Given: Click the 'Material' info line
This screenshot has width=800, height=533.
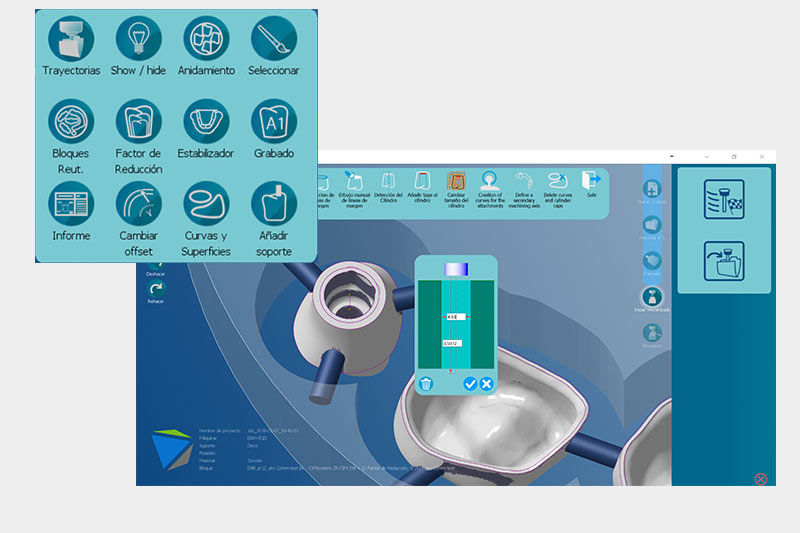Looking at the screenshot, I should coord(231,461).
